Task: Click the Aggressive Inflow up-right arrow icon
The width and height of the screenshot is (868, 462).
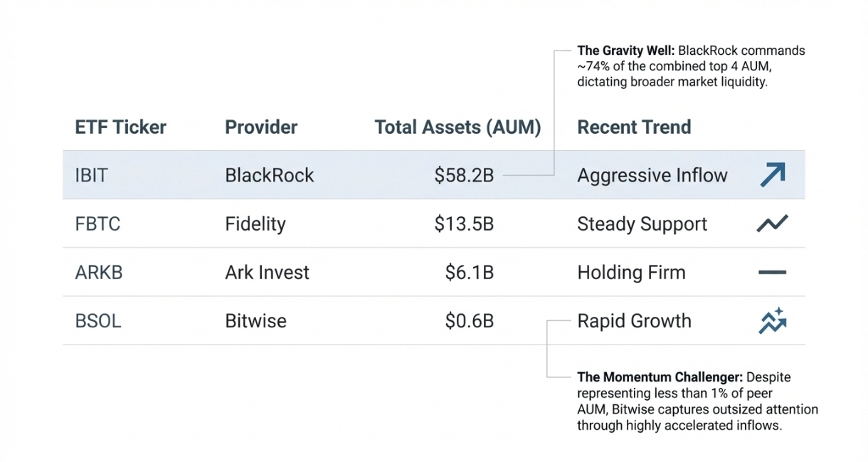Action: coord(772,174)
